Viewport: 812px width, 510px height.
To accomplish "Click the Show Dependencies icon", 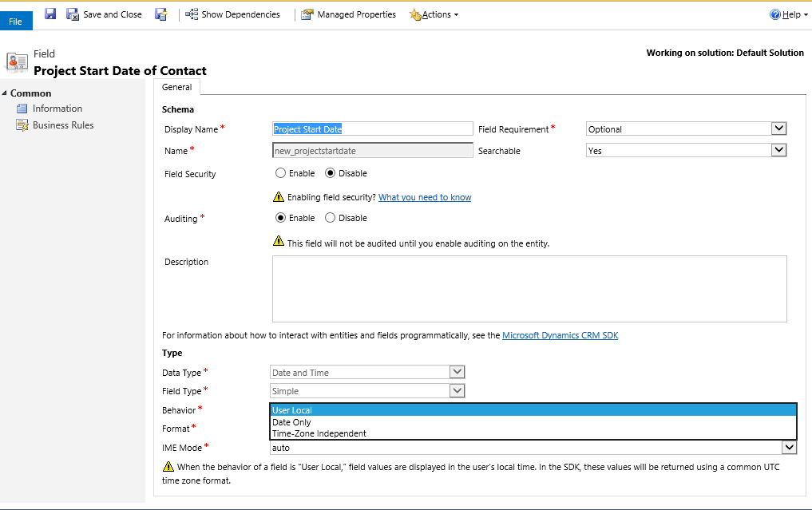I will click(192, 14).
